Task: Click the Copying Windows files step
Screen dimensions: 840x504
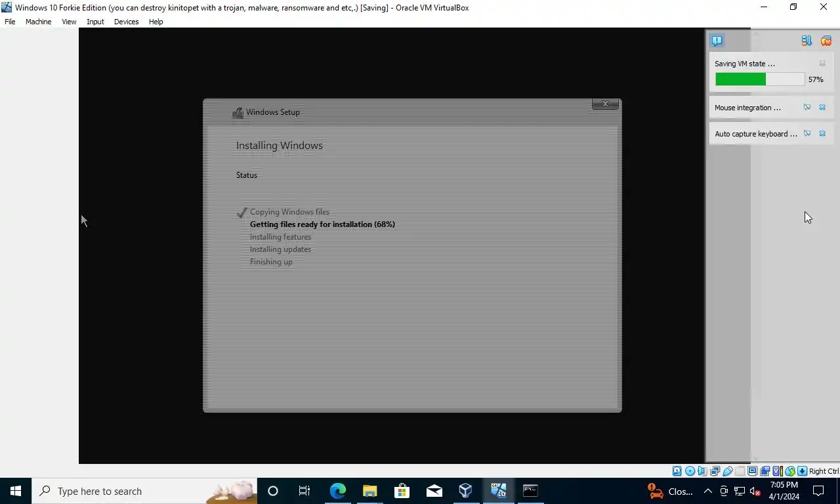Action: click(289, 212)
